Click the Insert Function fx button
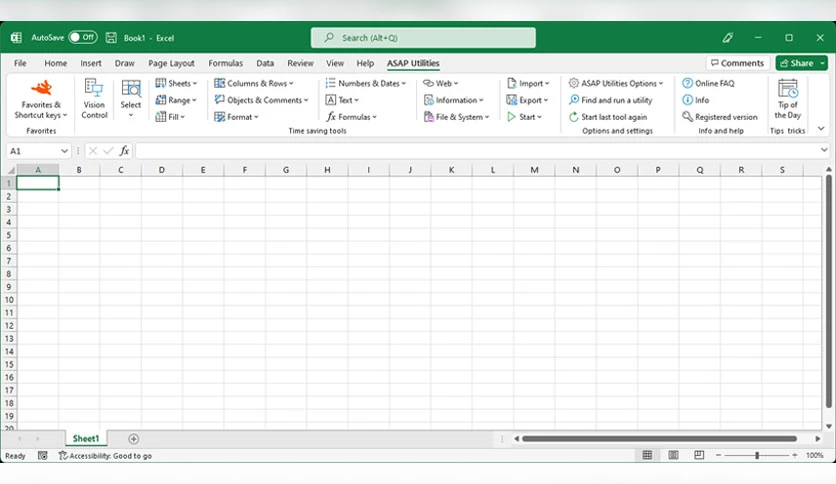Screen dimensions: 836x484 click(124, 151)
